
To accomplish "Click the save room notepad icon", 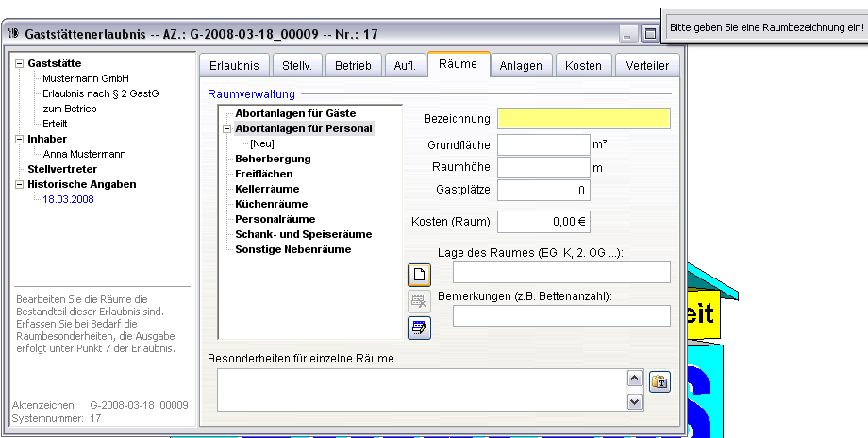I will 419,328.
